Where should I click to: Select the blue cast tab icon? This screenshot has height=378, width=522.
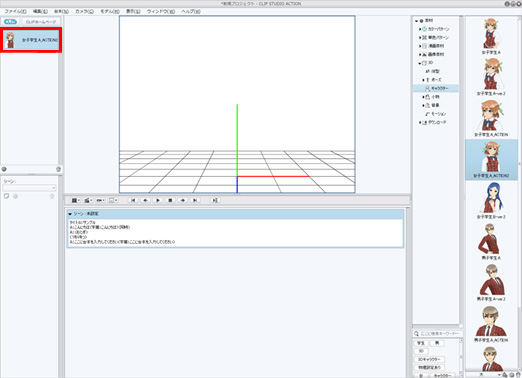(x=10, y=22)
